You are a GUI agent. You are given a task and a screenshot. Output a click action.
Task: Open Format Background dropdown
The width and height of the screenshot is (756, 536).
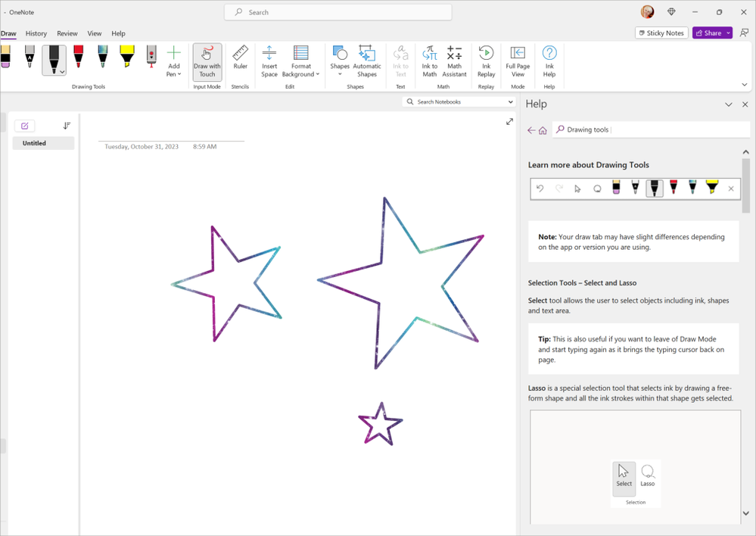click(x=300, y=62)
